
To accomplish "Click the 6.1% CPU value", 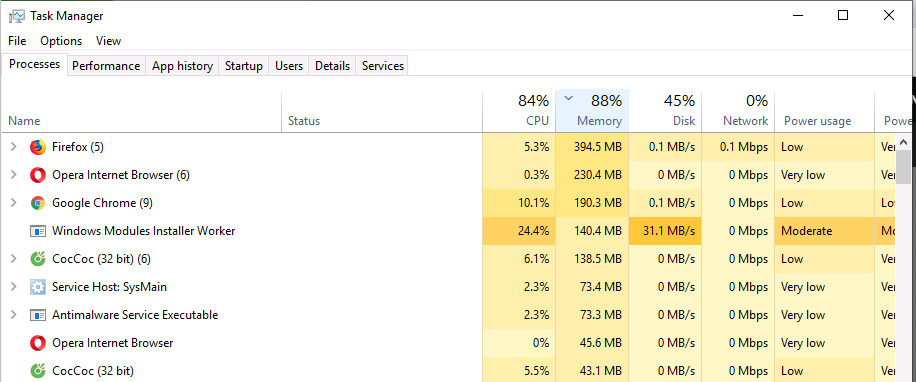I will 537,259.
